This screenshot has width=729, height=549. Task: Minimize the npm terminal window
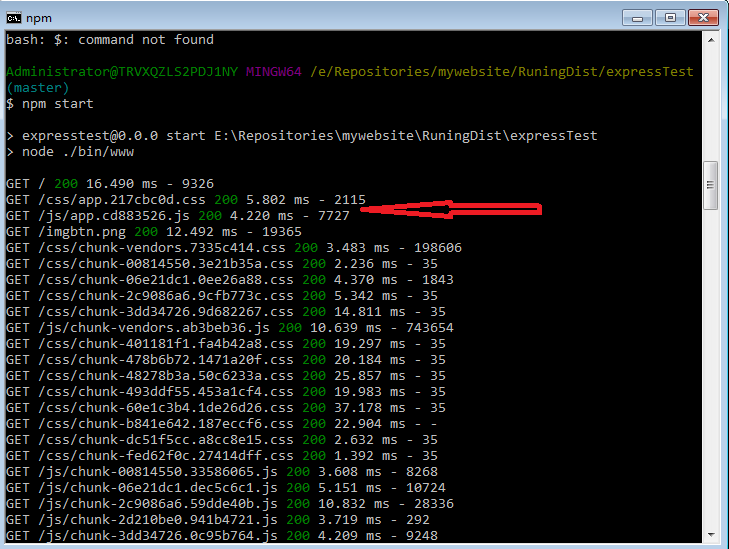tap(637, 18)
